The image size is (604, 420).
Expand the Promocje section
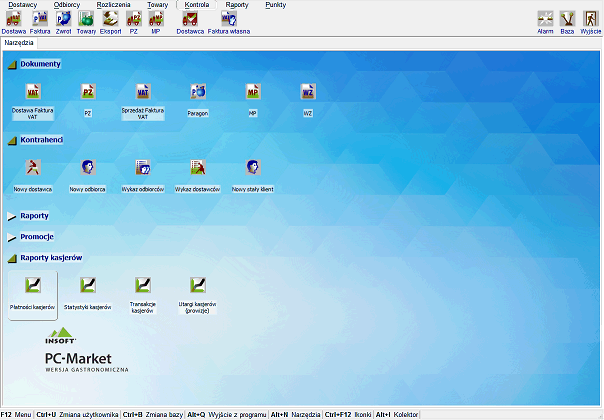click(x=12, y=237)
